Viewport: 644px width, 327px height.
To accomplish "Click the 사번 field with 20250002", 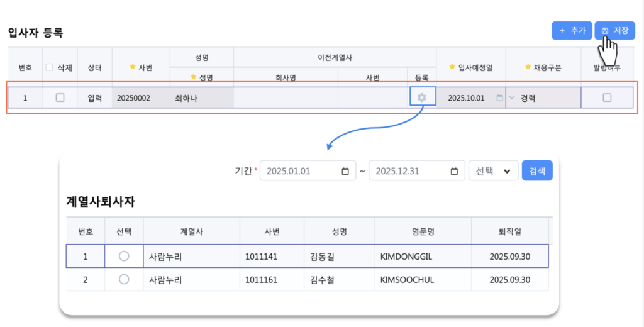I will pyautogui.click(x=140, y=98).
